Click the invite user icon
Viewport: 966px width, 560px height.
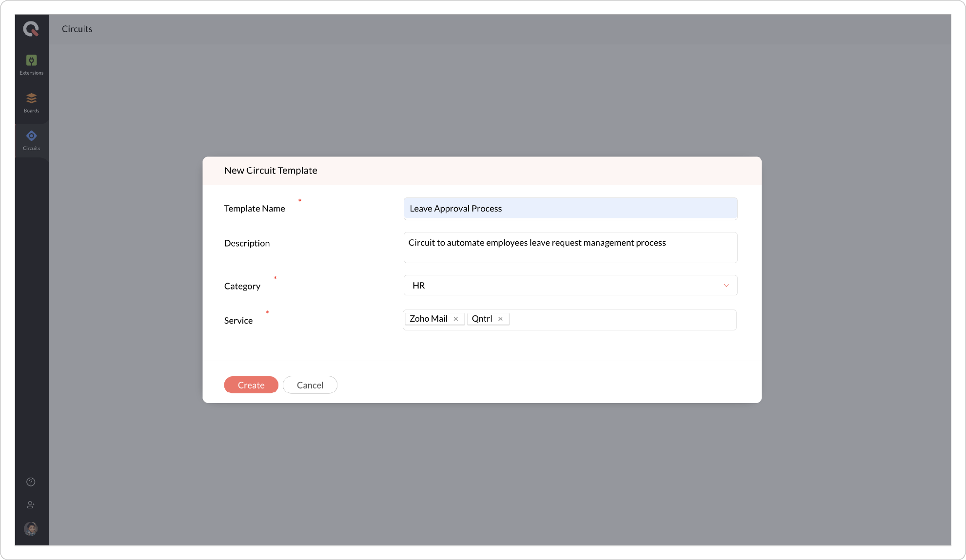coord(31,505)
